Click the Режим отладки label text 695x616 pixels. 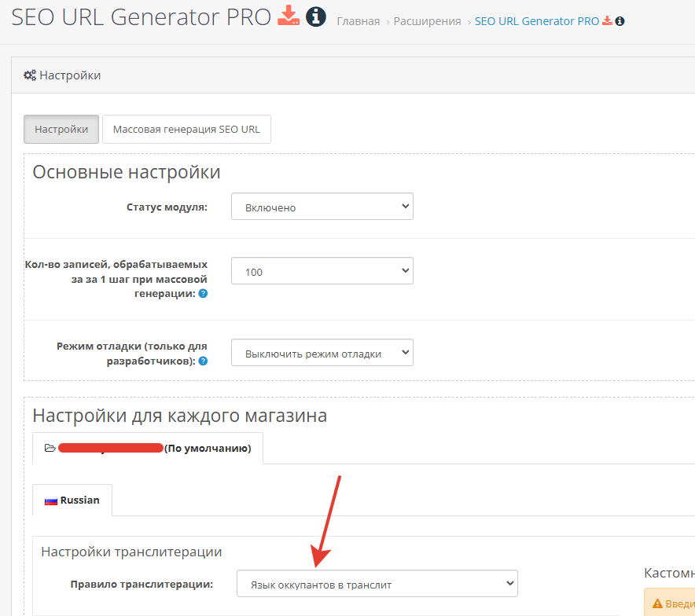click(x=131, y=354)
